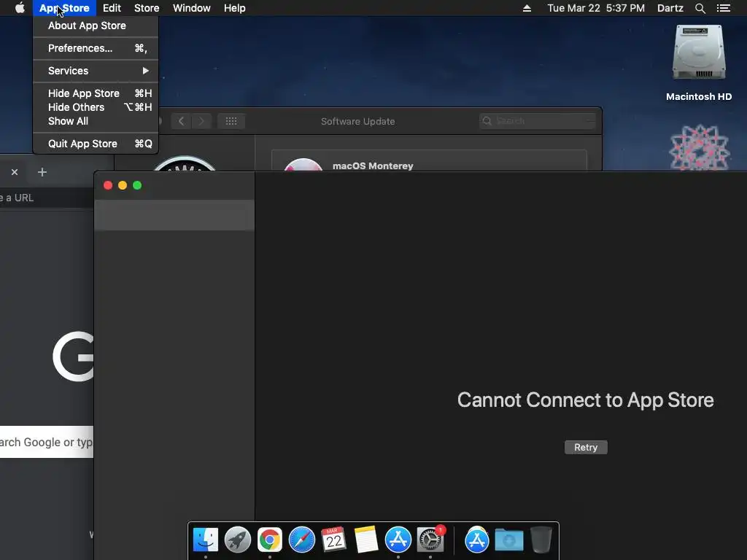Expand the Services submenu
This screenshot has width=747, height=560.
[x=96, y=71]
